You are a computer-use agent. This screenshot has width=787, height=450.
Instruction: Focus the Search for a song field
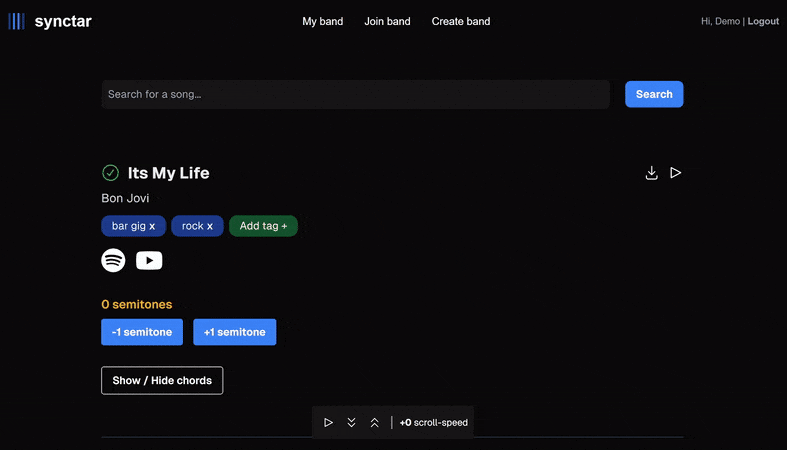pyautogui.click(x=355, y=94)
